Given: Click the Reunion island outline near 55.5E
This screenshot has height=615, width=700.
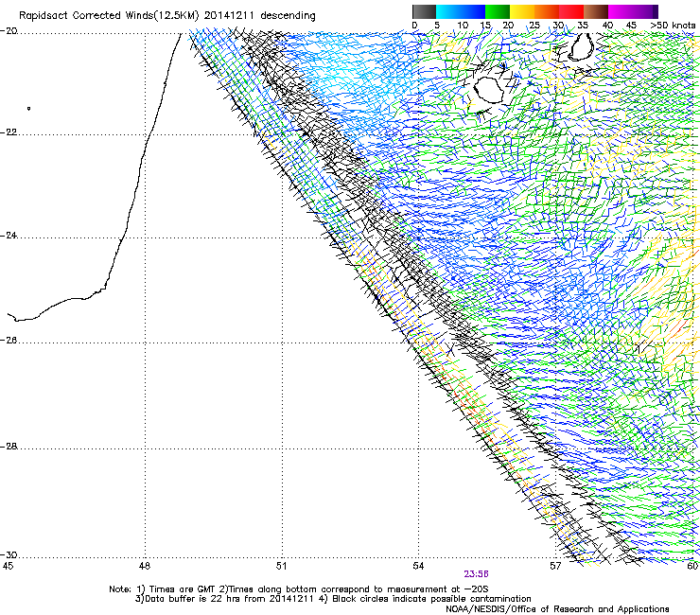Looking at the screenshot, I should point(489,90).
